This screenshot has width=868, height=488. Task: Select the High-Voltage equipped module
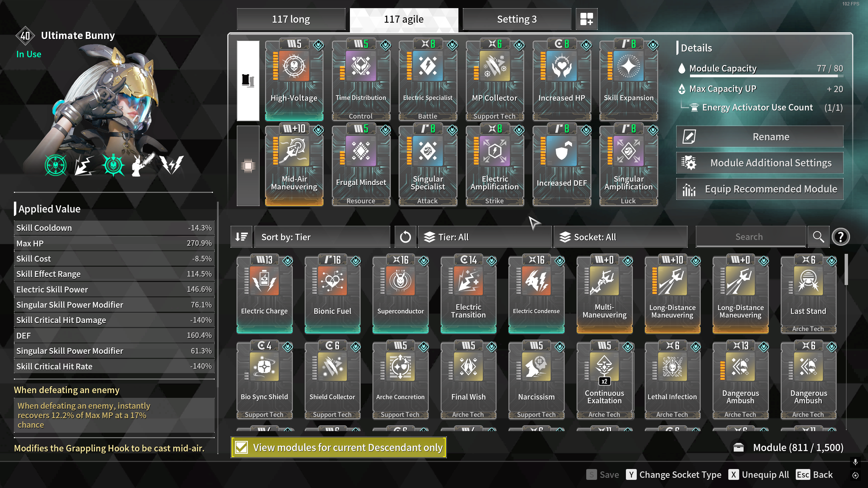[x=294, y=80]
